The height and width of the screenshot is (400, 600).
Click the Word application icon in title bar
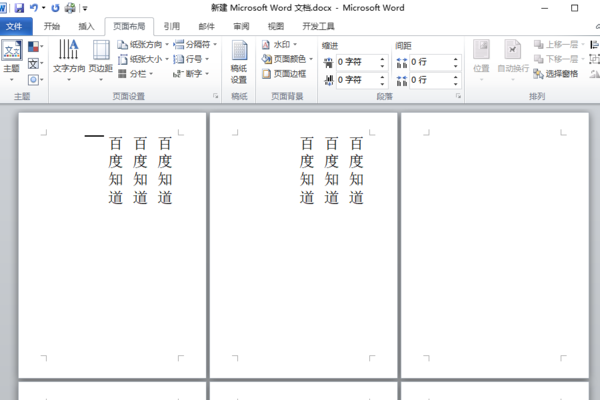tap(3, 8)
